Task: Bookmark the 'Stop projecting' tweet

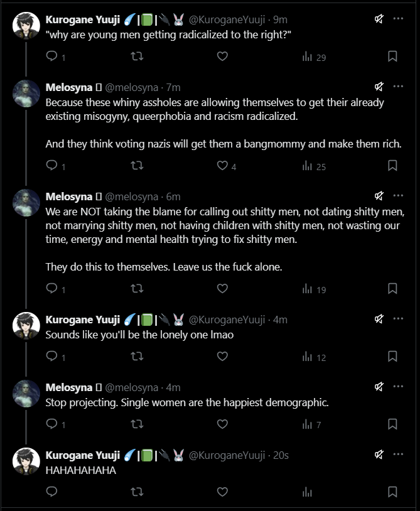Action: pos(392,424)
